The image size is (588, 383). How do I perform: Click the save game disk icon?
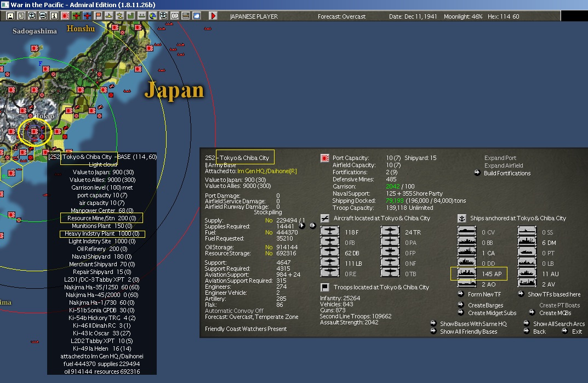tap(10, 16)
